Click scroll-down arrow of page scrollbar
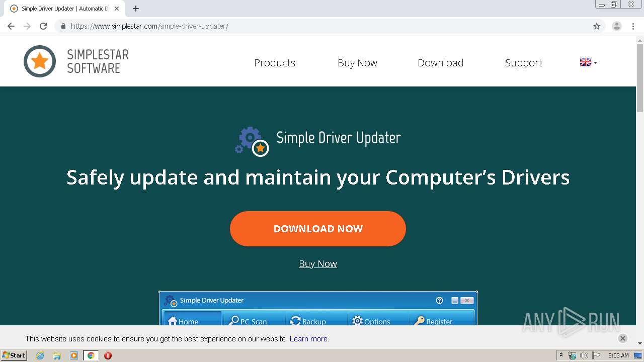Image resolution: width=644 pixels, height=362 pixels. coord(640,344)
